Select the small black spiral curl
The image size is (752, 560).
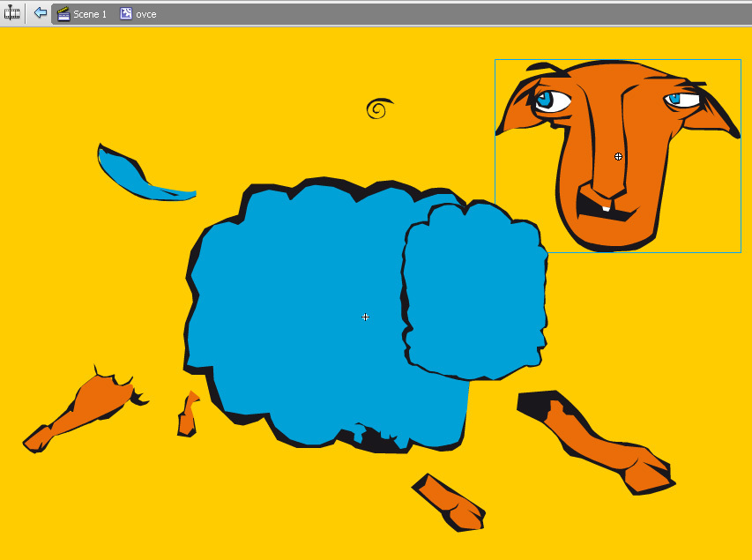(x=379, y=108)
